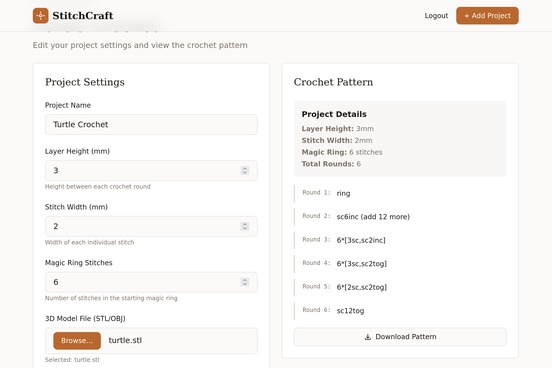Viewport: 552px width, 368px height.
Task: Focus the Magic Ring Stitches input field
Action: click(151, 282)
